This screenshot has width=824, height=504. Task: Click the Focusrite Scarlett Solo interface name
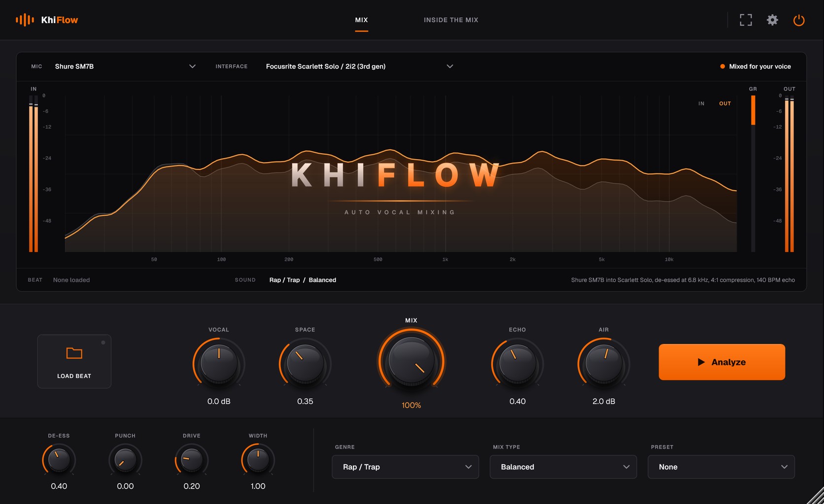326,67
